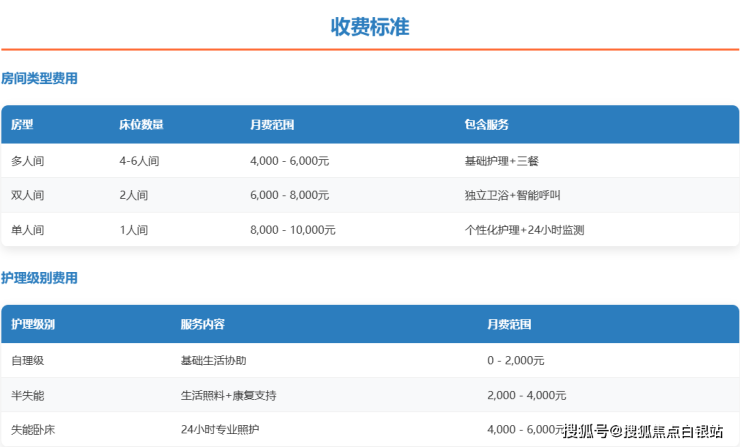The height and width of the screenshot is (447, 740).
Task: Click the 护理级别 column header
Action: 33,325
